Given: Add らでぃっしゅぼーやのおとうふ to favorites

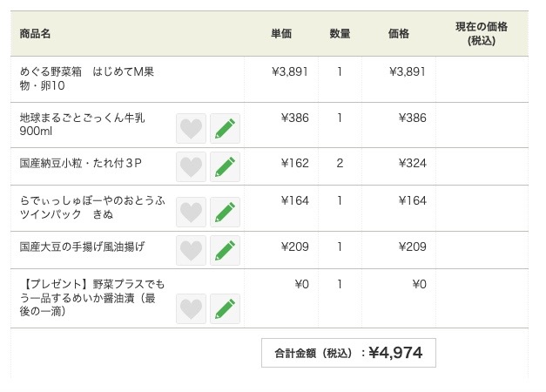Looking at the screenshot, I should [192, 212].
